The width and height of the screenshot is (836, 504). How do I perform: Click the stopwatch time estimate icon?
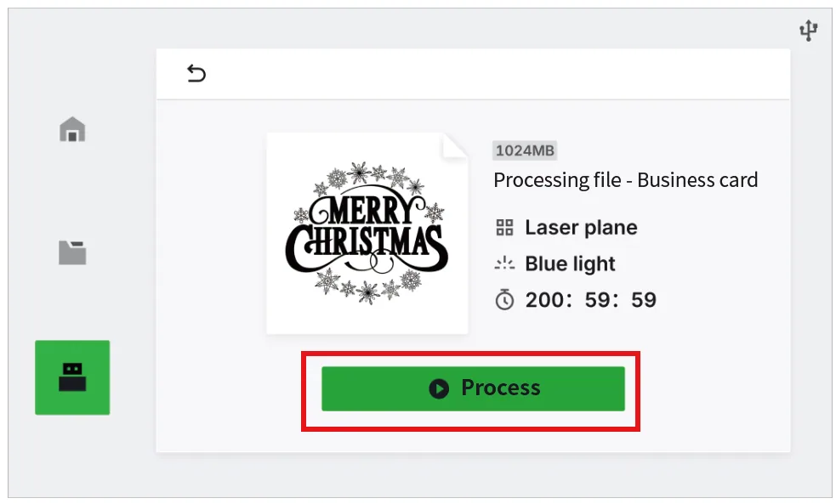point(504,299)
